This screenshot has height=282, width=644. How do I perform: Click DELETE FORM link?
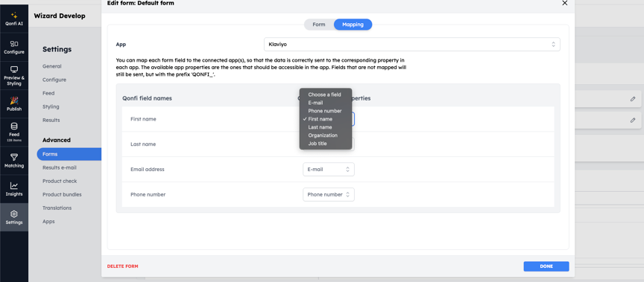pyautogui.click(x=122, y=266)
